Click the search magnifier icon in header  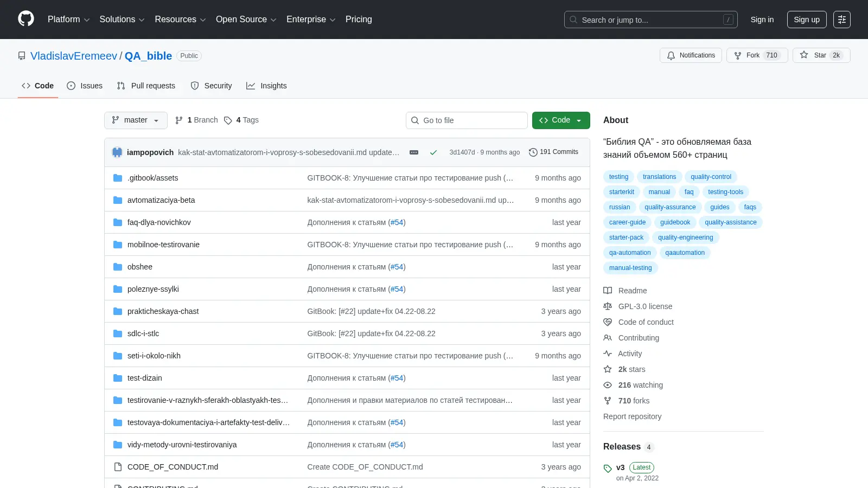tap(573, 20)
